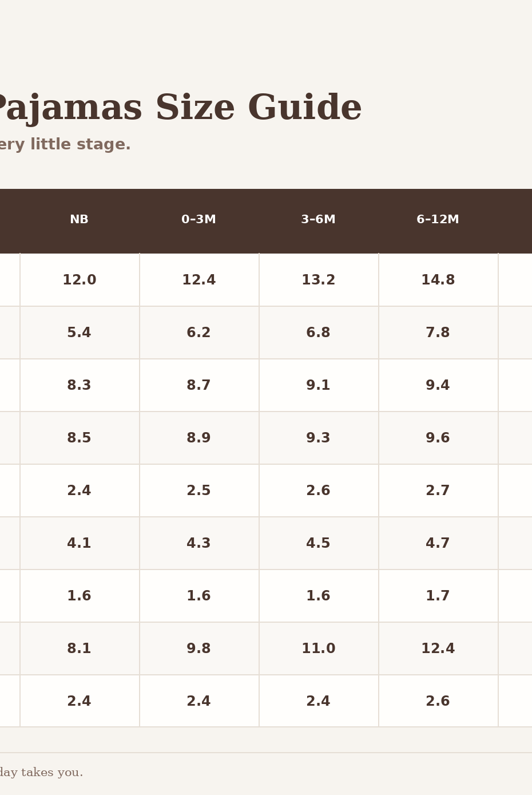Select the 14.8 cell under 6–12M

point(438,280)
